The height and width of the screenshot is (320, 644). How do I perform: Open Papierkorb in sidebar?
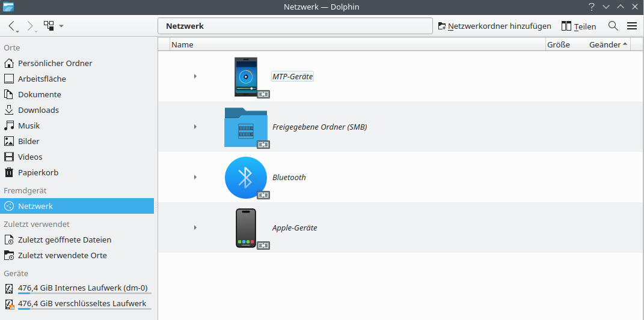coord(77,172)
